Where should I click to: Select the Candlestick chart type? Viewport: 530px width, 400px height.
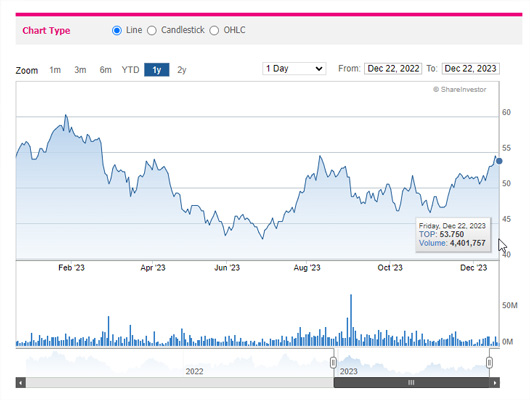click(152, 31)
